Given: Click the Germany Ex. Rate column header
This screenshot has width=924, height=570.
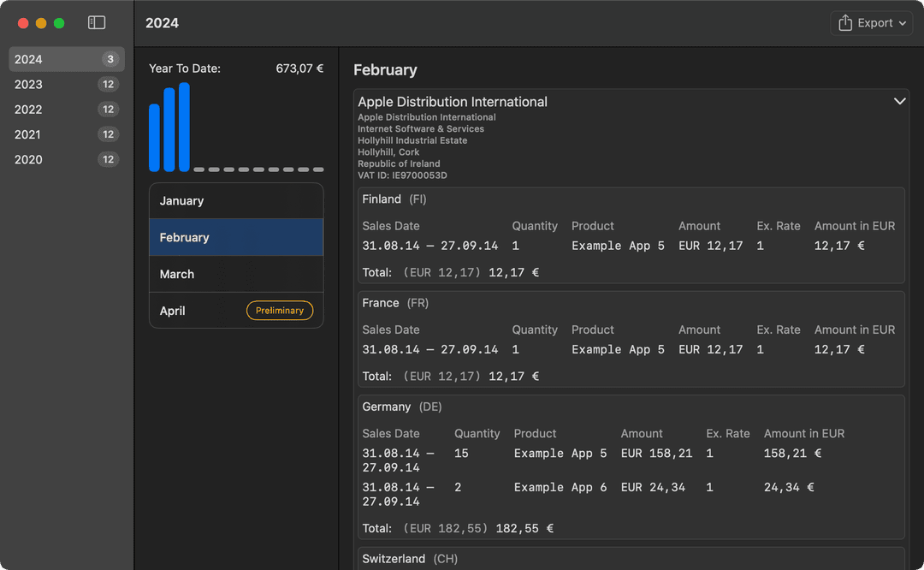Looking at the screenshot, I should 728,433.
